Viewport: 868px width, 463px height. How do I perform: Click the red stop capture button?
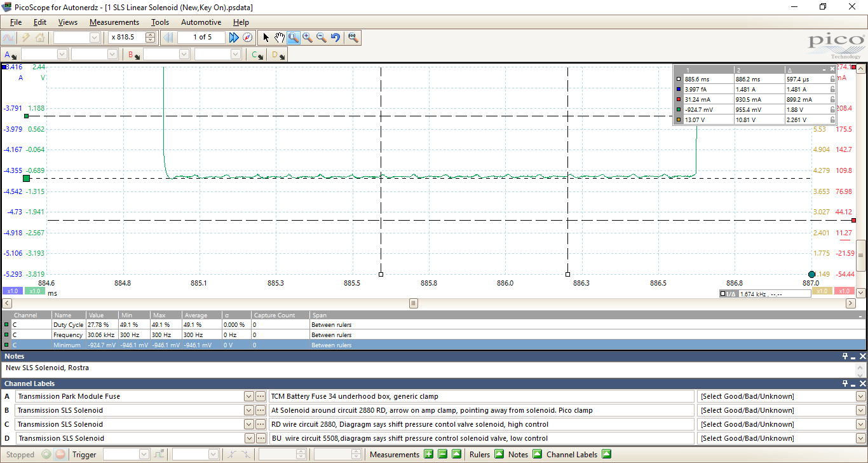click(60, 454)
